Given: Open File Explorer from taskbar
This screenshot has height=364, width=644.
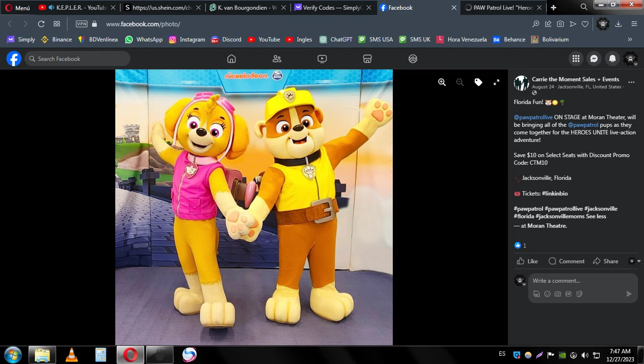Looking at the screenshot, I should click(42, 355).
